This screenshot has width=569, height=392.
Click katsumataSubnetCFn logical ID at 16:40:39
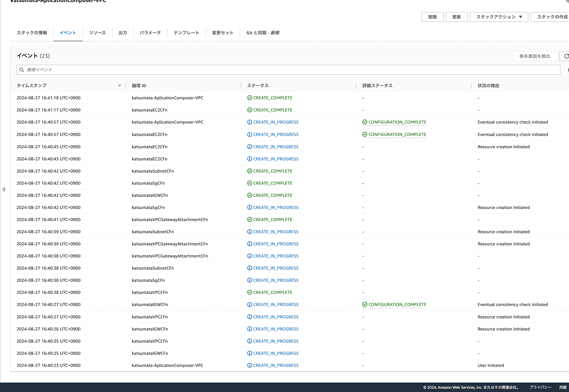[x=153, y=232]
